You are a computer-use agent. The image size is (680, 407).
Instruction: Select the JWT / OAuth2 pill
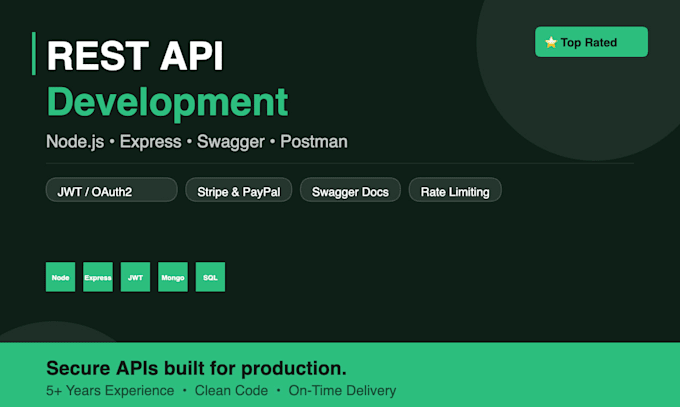(111, 190)
